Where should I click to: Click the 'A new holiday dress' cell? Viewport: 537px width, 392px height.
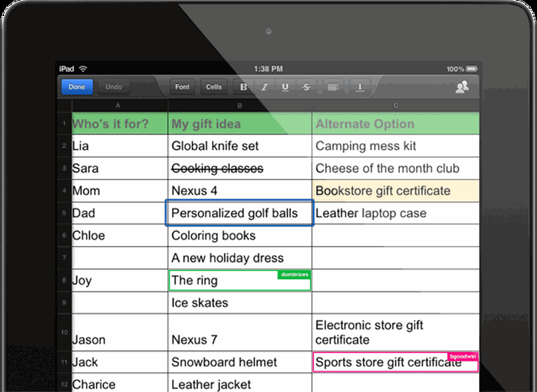240,258
